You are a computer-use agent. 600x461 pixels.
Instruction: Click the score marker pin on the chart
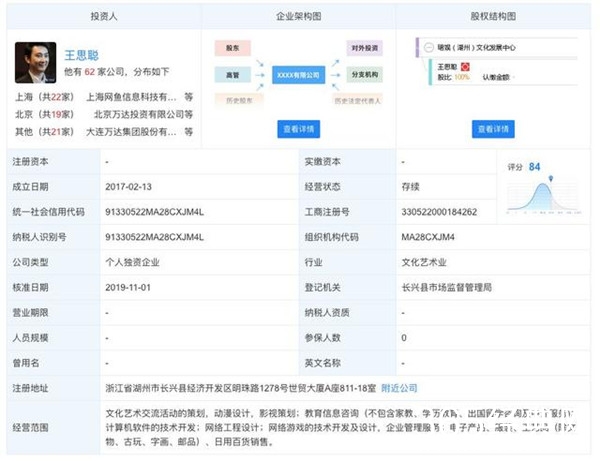click(551, 179)
